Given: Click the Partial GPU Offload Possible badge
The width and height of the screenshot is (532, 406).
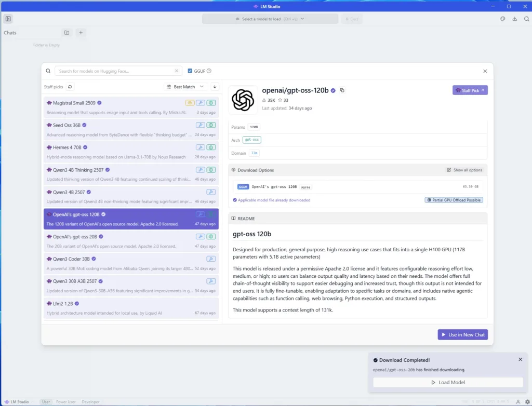Looking at the screenshot, I should pyautogui.click(x=454, y=200).
